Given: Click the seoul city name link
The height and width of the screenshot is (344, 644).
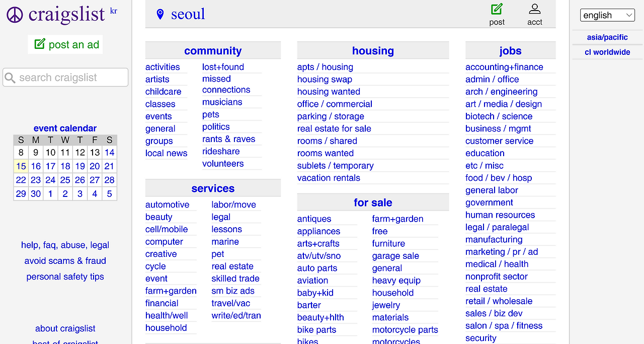Looking at the screenshot, I should point(188,14).
